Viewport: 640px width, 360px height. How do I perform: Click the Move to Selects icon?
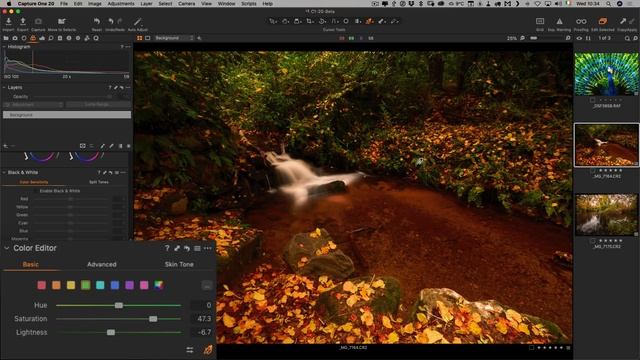tap(62, 21)
